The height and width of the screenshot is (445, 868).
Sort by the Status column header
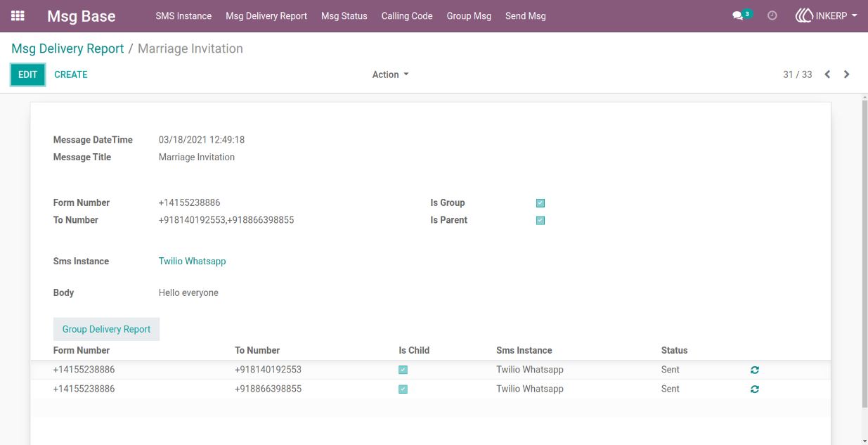675,350
